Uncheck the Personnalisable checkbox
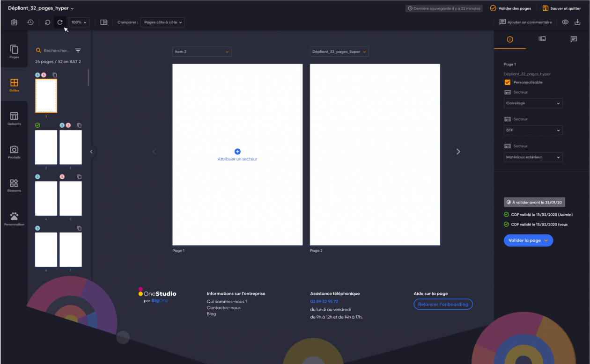Viewport: 590px width, 364px height. point(507,82)
